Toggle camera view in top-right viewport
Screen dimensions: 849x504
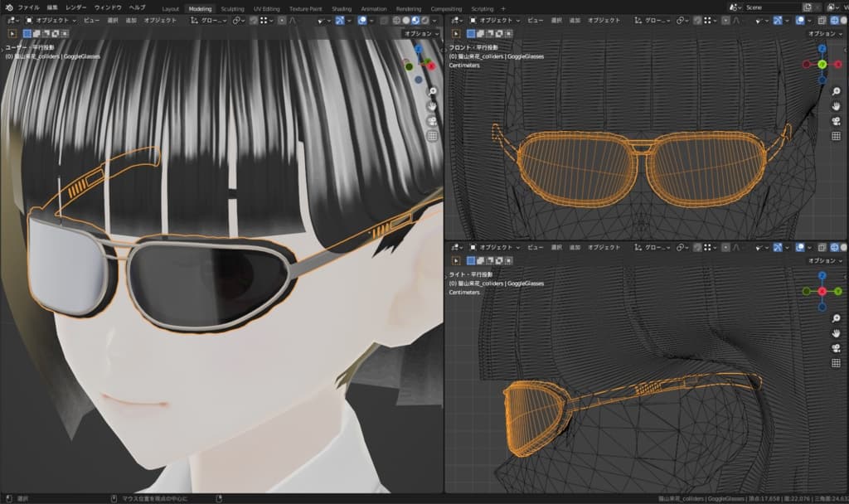pos(836,121)
